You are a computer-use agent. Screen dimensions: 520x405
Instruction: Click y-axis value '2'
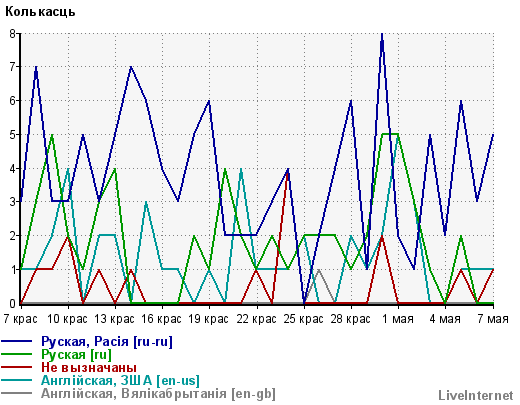click(13, 236)
